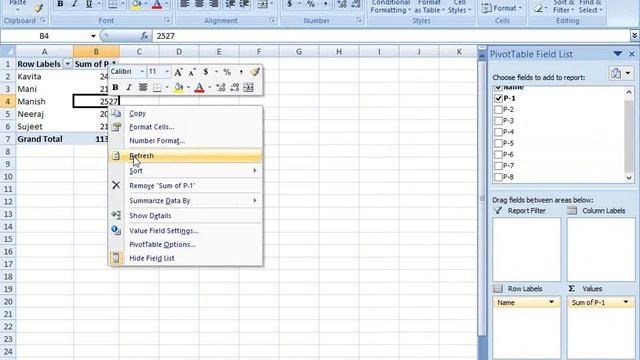Click Increase Decimal in mini toolbar
Viewport: 640px width, 360px height.
pos(220,87)
